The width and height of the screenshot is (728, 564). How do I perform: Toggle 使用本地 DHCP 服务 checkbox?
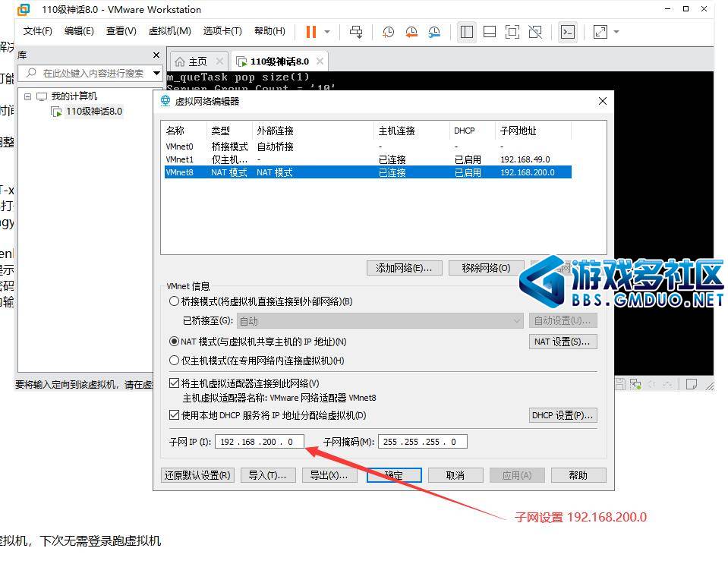(174, 415)
